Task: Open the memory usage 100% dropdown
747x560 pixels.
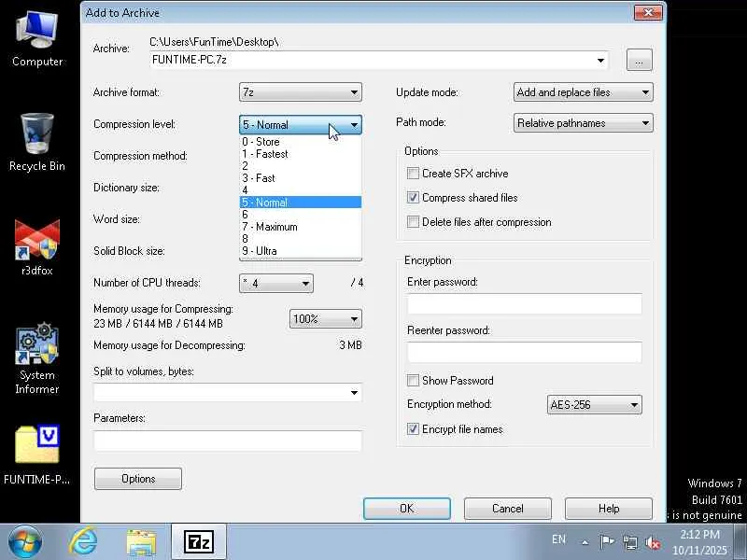Action: [x=325, y=318]
